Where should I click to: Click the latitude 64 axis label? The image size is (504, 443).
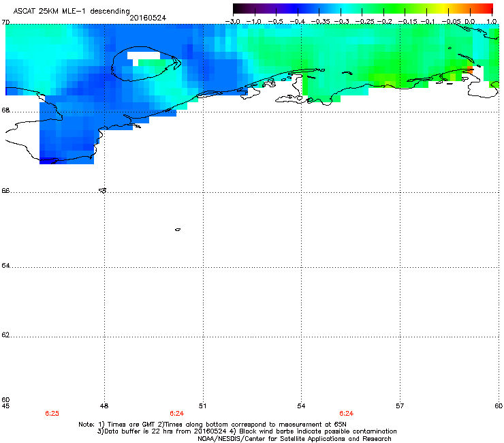(5, 266)
